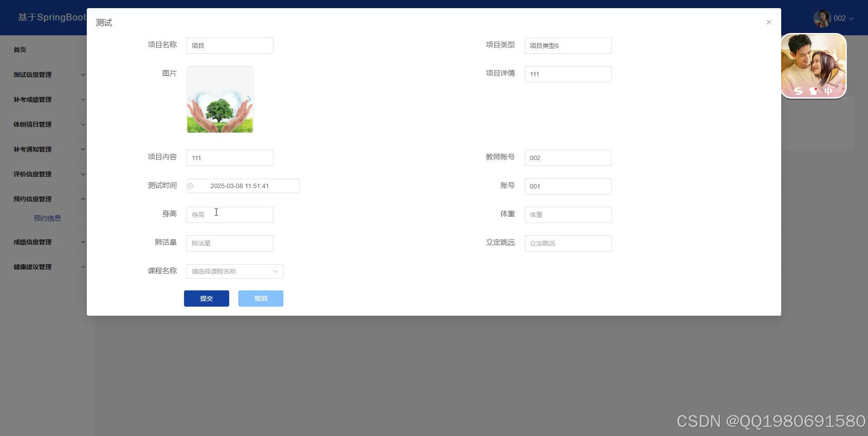Click the 立定跳远 input field

(568, 243)
